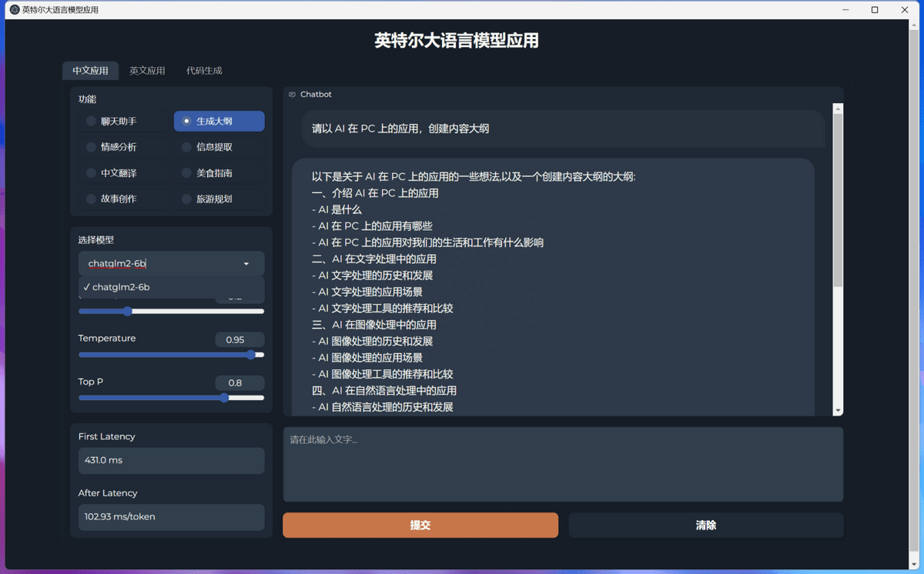Click the Temperature slider handle
Viewport: 924px width, 574px height.
251,355
